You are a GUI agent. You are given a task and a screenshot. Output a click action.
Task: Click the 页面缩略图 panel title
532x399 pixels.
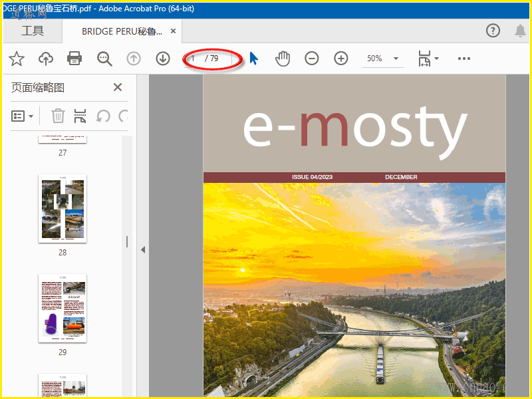click(x=38, y=88)
